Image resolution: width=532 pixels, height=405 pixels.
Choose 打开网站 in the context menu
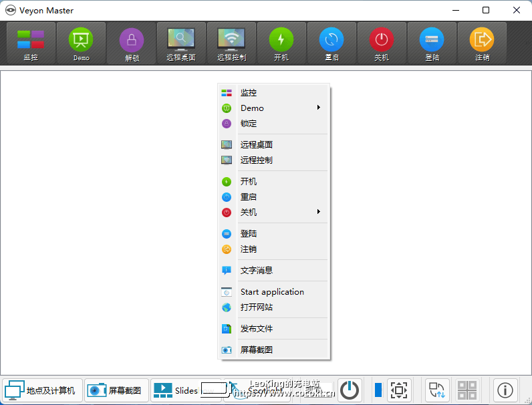click(273, 307)
